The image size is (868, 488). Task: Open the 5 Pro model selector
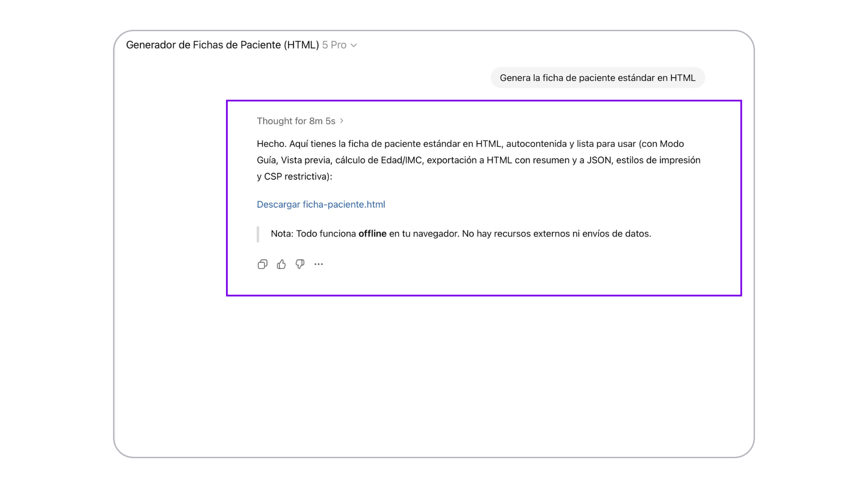[334, 45]
